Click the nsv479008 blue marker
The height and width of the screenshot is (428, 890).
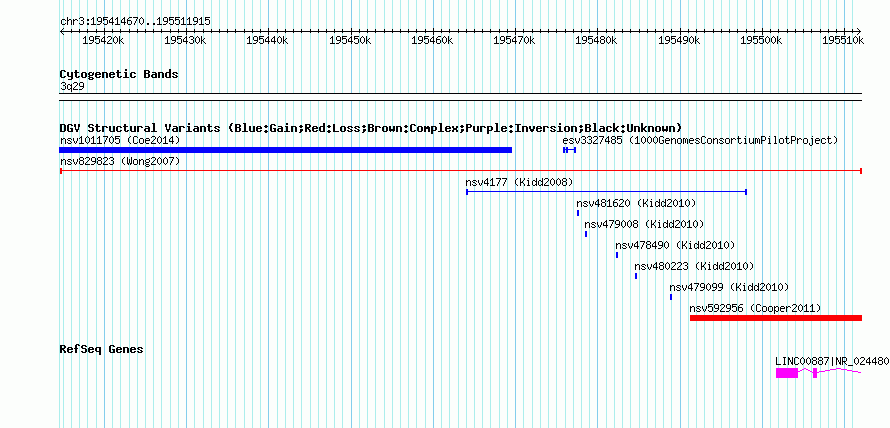coord(586,234)
